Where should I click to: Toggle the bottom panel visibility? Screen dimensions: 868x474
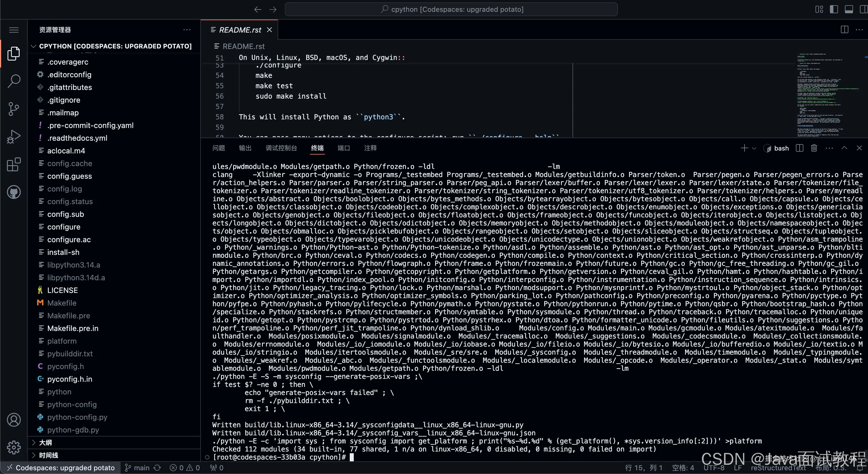click(849, 10)
